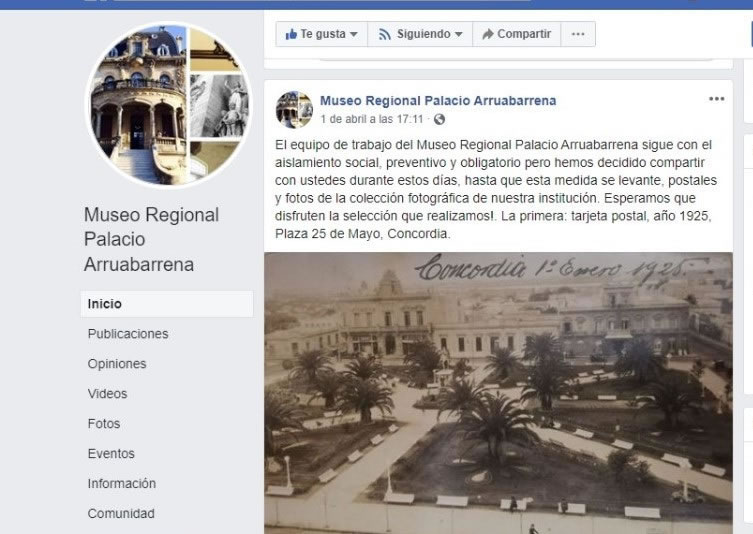The height and width of the screenshot is (534, 753).
Task: Open the Videos section in sidebar
Action: [107, 394]
